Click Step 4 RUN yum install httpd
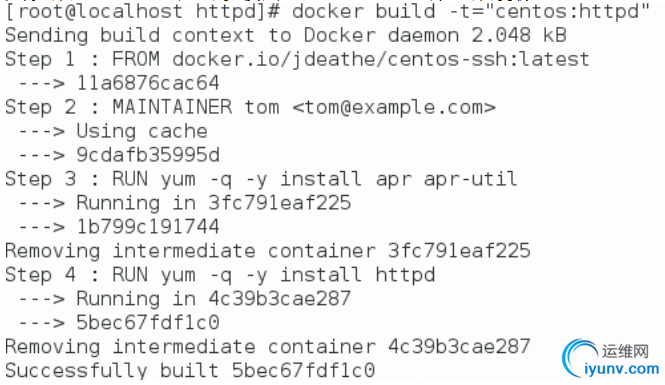Screen dimensions: 665x385 220,275
